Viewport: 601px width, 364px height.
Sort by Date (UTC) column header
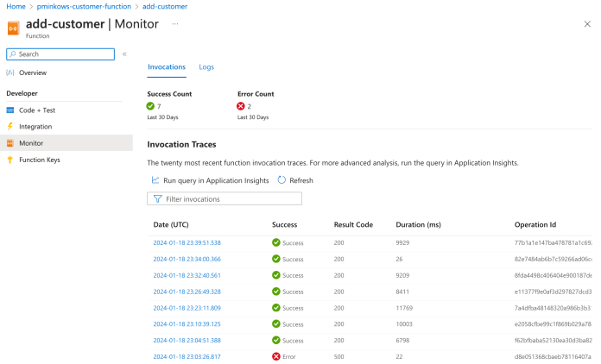[171, 224]
